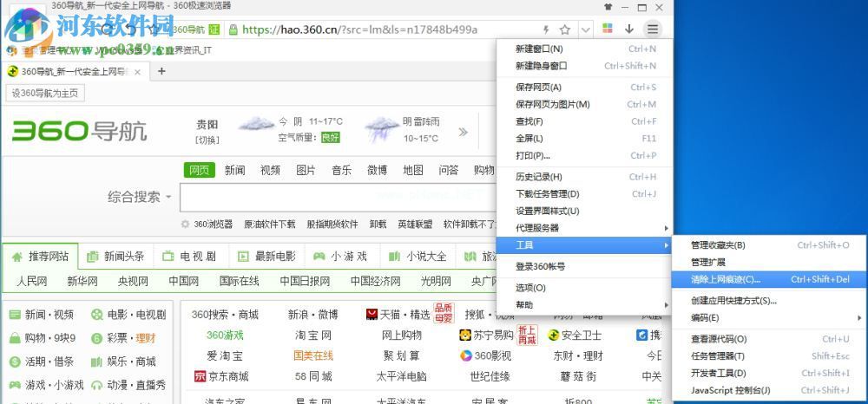Click the hamburger main menu button
The image size is (868, 404).
[653, 29]
